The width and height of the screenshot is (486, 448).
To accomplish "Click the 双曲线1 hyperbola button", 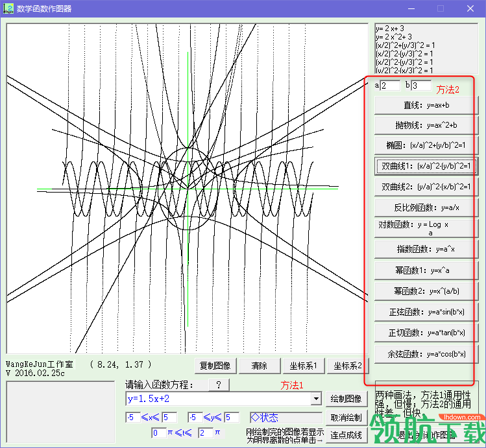I will tap(426, 166).
